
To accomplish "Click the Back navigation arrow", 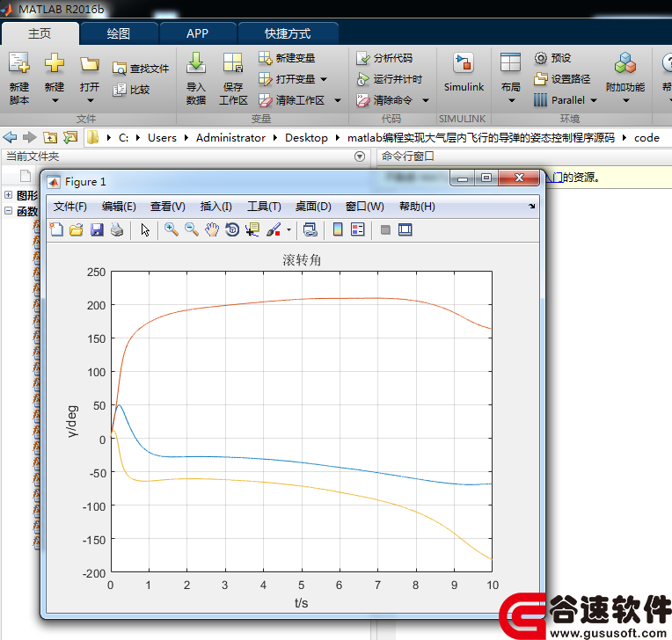I will click(x=10, y=137).
